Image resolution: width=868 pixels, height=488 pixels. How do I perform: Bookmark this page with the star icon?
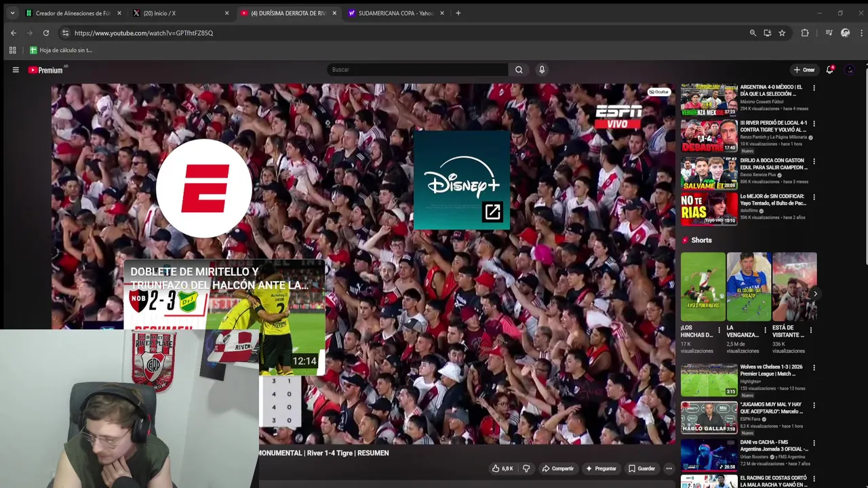click(782, 33)
